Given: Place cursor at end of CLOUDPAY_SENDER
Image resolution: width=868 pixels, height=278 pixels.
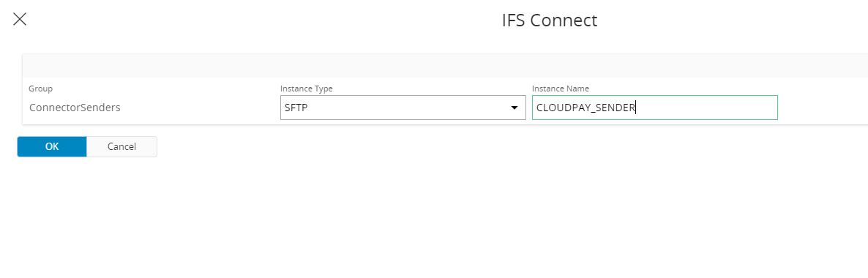Looking at the screenshot, I should [x=636, y=108].
